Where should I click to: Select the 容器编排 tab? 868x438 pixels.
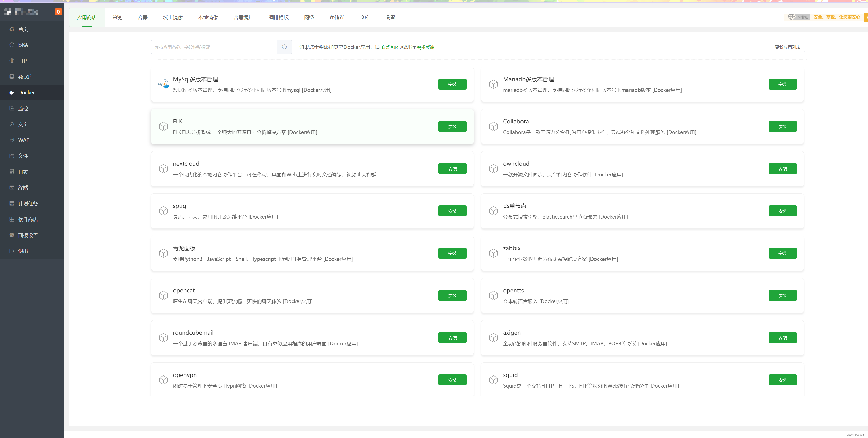tap(243, 18)
